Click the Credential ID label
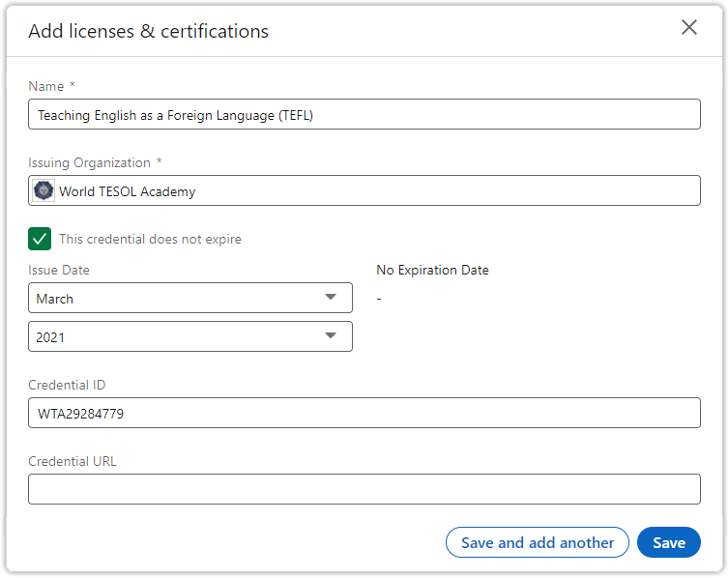This screenshot has height=578, width=728. click(x=67, y=385)
